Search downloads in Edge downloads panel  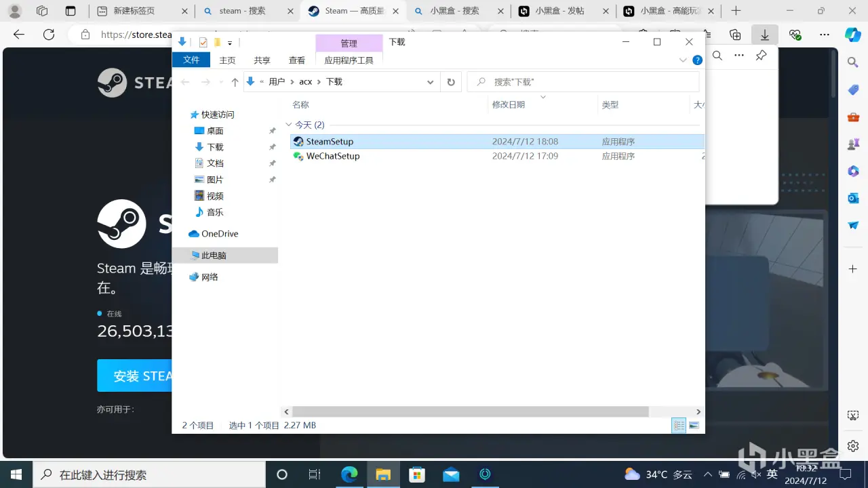pos(717,56)
